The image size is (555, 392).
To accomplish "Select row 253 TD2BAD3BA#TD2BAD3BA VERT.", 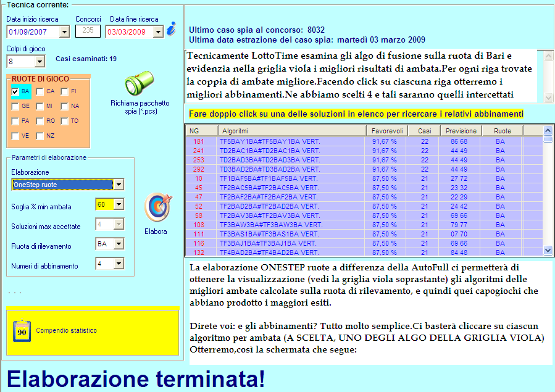I will pos(364,160).
